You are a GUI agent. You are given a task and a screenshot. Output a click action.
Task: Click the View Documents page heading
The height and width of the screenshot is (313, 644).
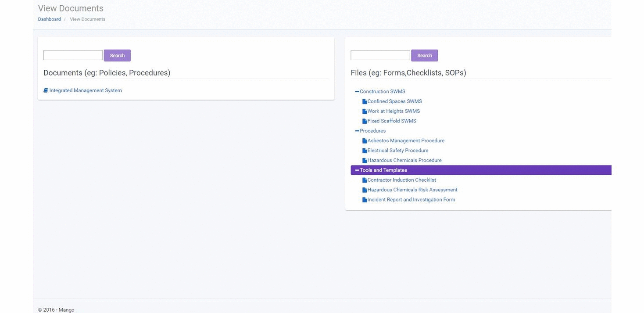[x=71, y=8]
